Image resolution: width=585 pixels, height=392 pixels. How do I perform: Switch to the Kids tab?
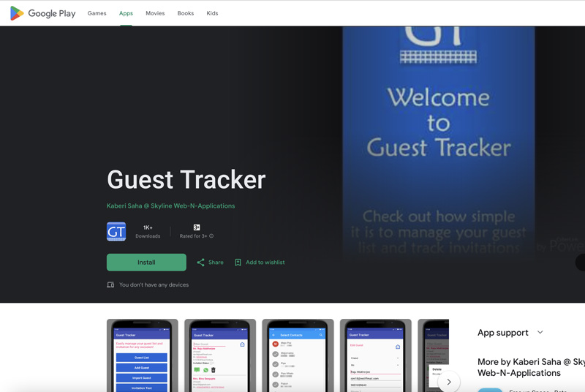(x=212, y=13)
